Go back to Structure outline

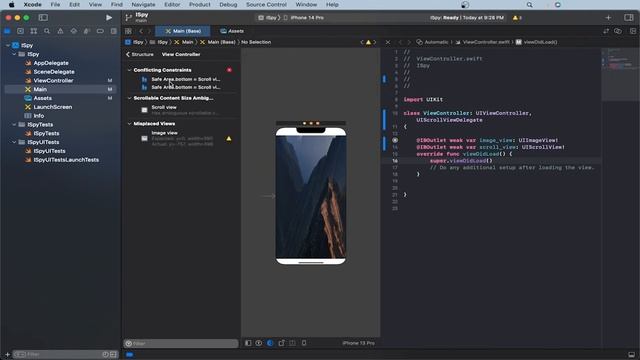tap(140, 54)
